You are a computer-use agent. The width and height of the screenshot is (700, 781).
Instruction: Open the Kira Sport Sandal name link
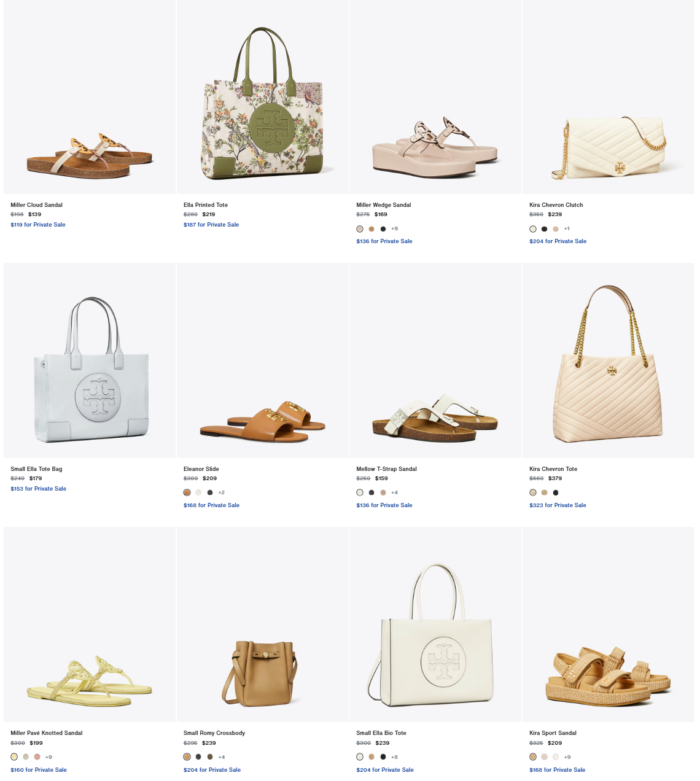pos(553,733)
